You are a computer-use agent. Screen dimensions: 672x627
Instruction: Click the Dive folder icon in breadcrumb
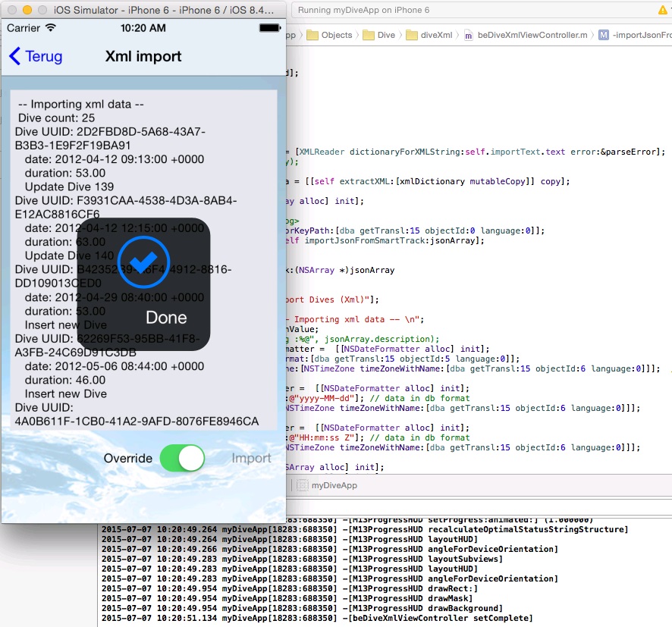369,35
